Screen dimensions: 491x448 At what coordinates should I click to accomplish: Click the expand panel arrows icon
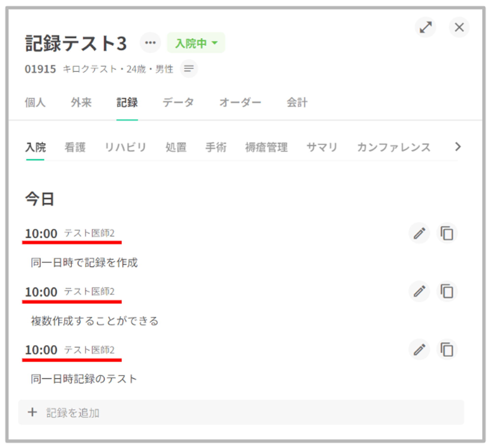425,27
